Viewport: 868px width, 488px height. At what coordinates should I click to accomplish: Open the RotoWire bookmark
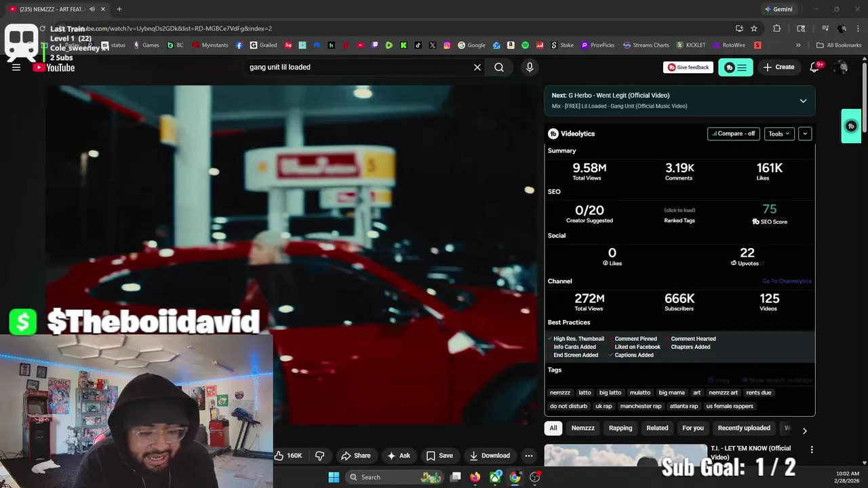tap(729, 45)
